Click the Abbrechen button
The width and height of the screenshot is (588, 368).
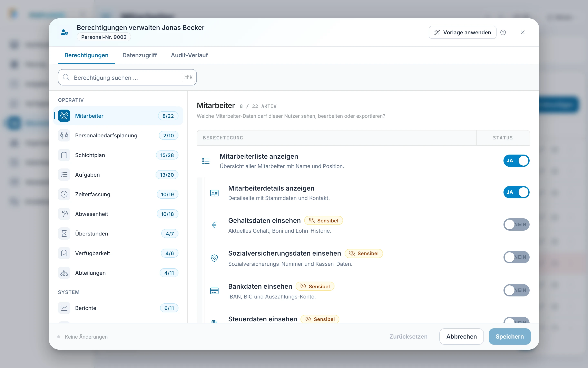tap(461, 337)
